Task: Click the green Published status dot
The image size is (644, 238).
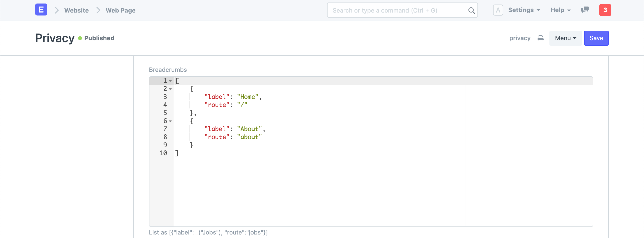Action: tap(80, 38)
